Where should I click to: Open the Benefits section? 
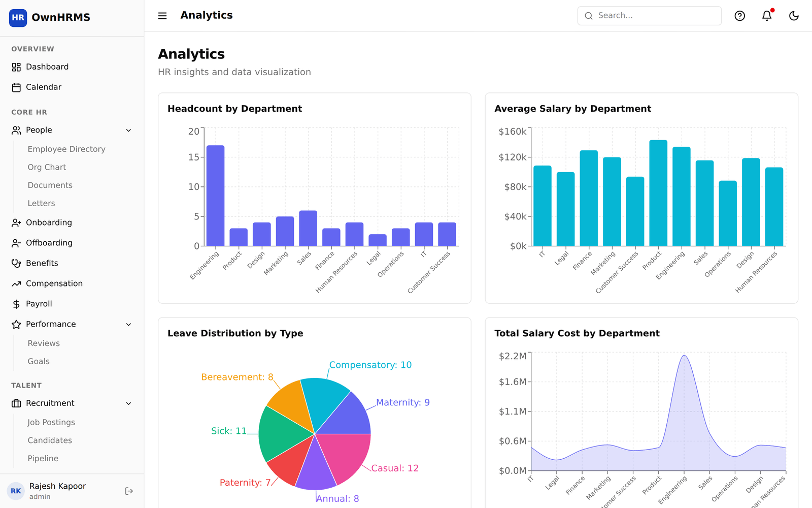point(72,264)
